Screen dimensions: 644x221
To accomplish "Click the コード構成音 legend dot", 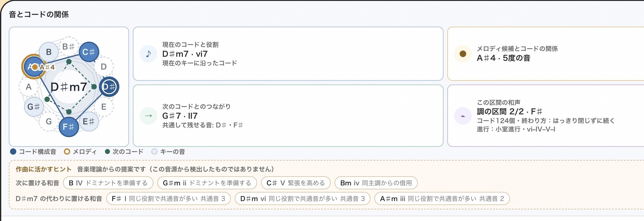I will tap(13, 152).
